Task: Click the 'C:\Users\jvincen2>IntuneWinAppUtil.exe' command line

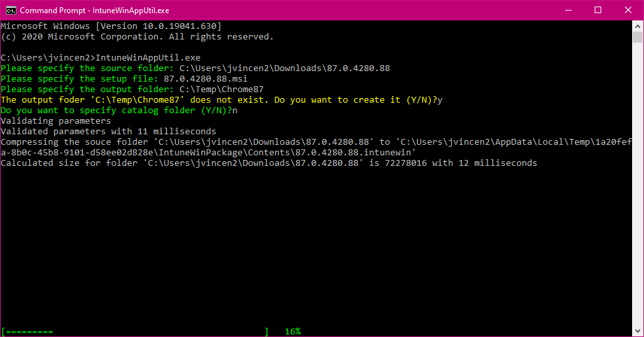Action: coord(101,58)
